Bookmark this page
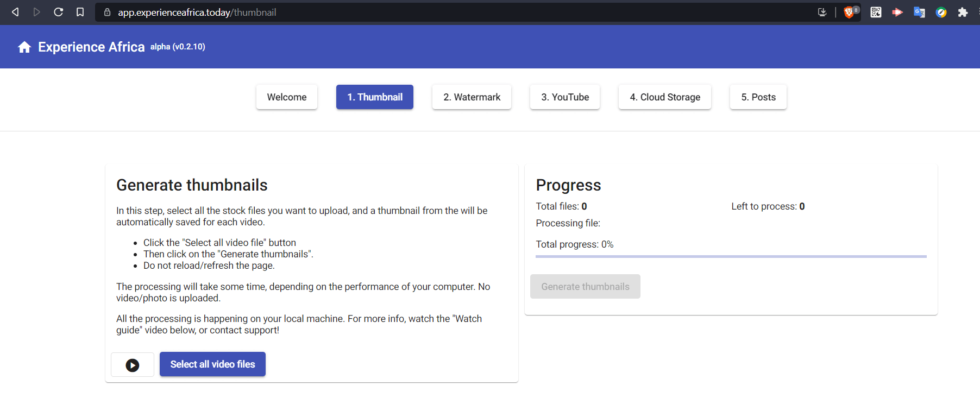Viewport: 980px width, 417px height. 80,12
